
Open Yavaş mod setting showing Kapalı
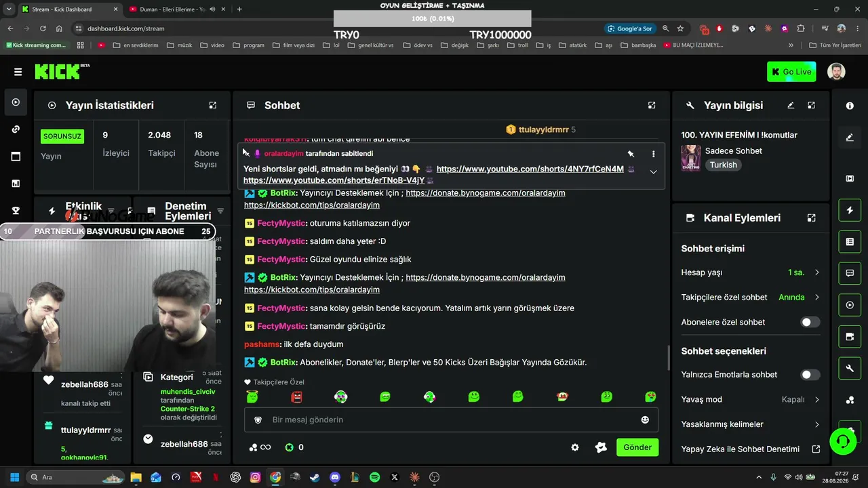[751, 399]
